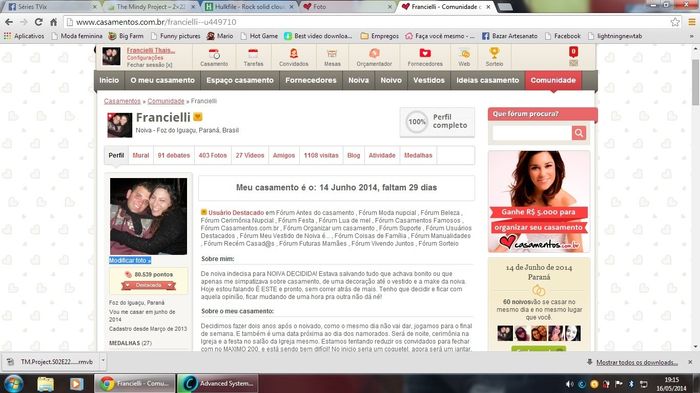
Task: Open Vestidos navigation item
Action: pos(429,80)
